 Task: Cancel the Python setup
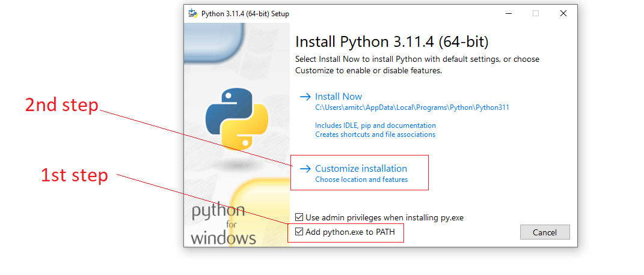(545, 232)
